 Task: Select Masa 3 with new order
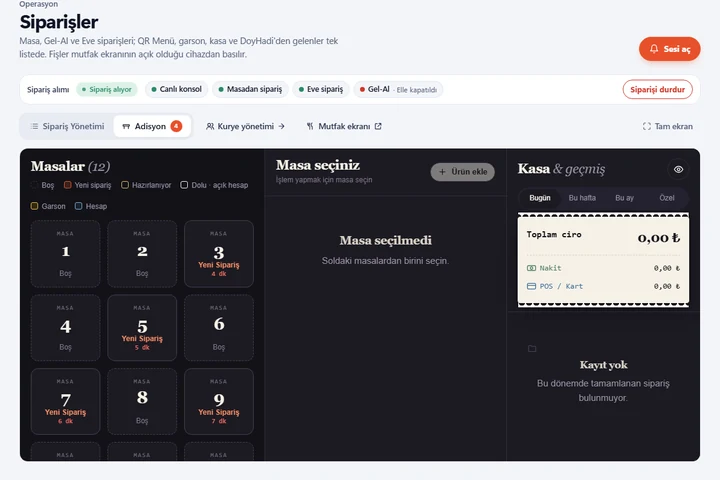[219, 254]
